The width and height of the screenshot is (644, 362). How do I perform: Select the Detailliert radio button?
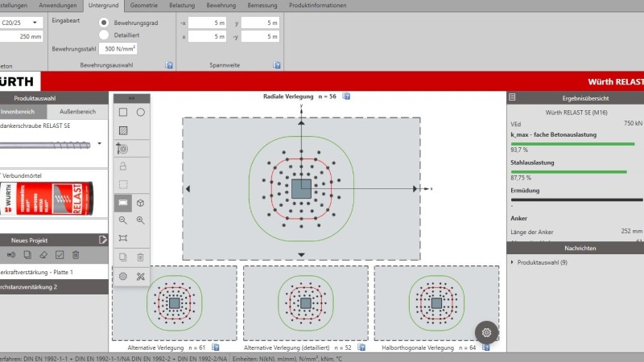104,35
